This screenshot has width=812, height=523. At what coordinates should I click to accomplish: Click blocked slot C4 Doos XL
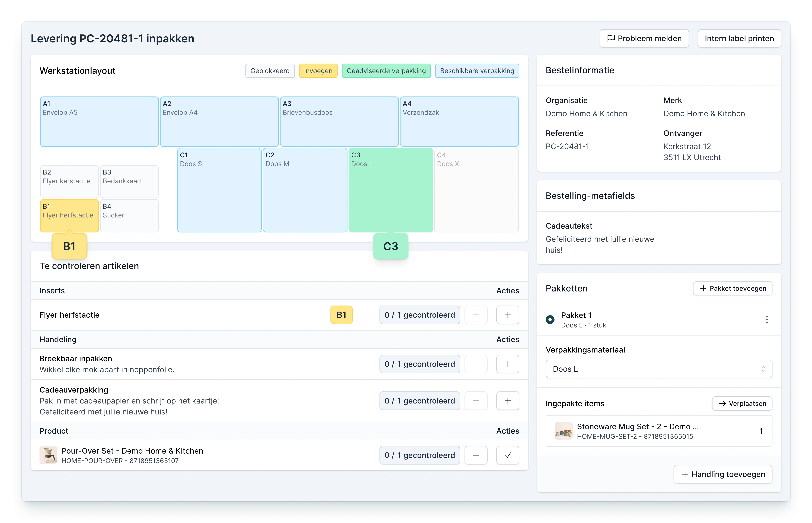click(x=476, y=190)
